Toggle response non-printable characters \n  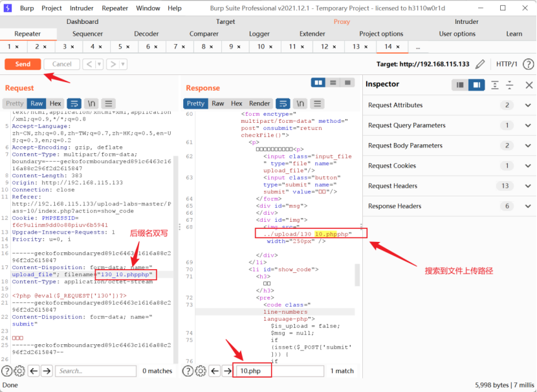tap(300, 103)
